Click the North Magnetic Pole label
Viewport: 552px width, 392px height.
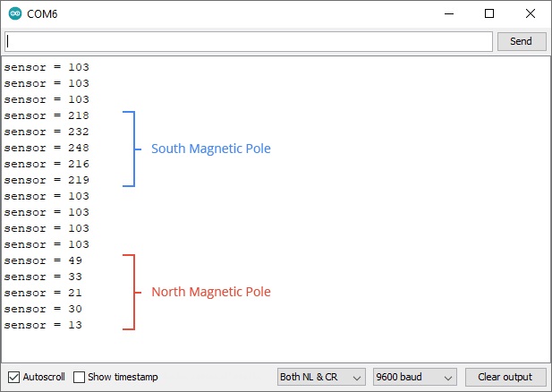pyautogui.click(x=210, y=292)
